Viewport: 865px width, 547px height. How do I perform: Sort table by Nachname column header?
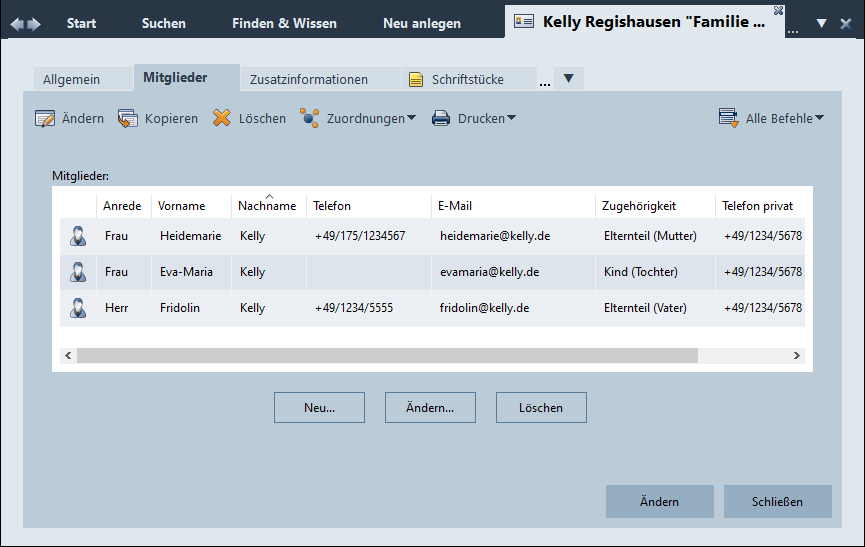(267, 206)
